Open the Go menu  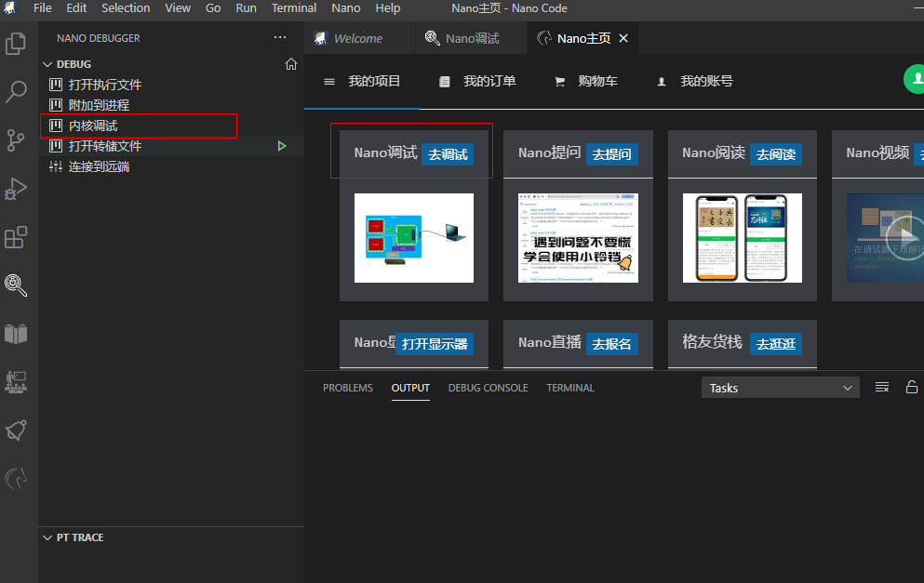(x=213, y=8)
